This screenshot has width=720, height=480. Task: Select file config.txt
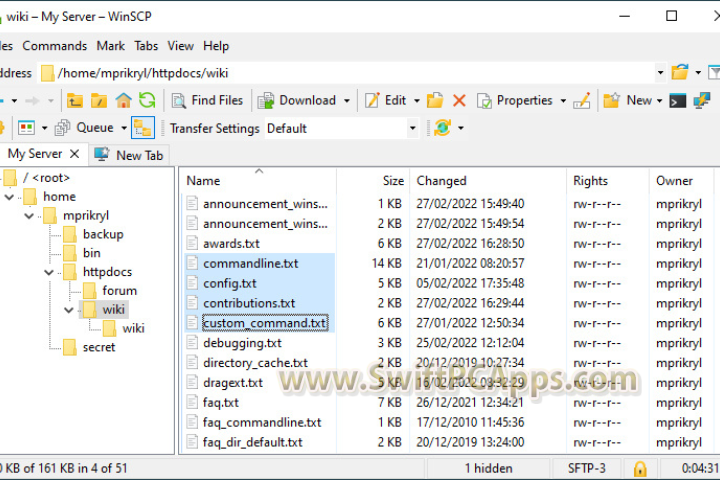(x=230, y=283)
